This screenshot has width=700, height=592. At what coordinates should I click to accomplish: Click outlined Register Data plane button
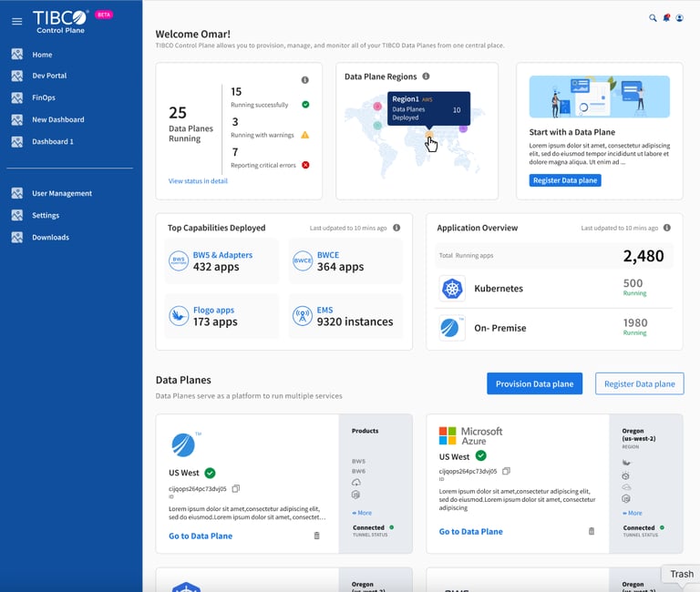click(639, 383)
